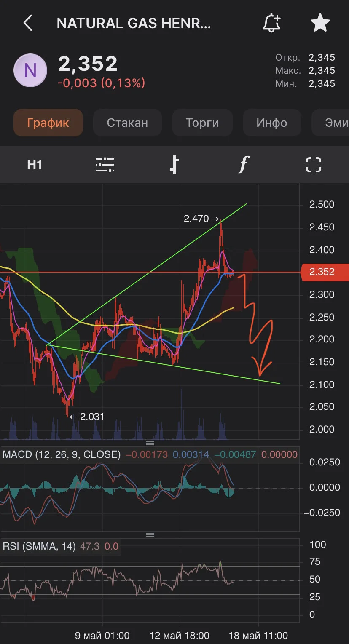Switch to the Торги tab
Viewport: 349px width, 644px height.
(202, 123)
